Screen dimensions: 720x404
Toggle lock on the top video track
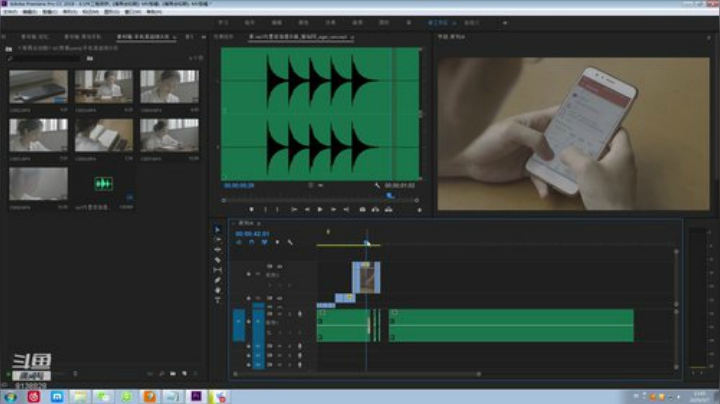click(248, 274)
